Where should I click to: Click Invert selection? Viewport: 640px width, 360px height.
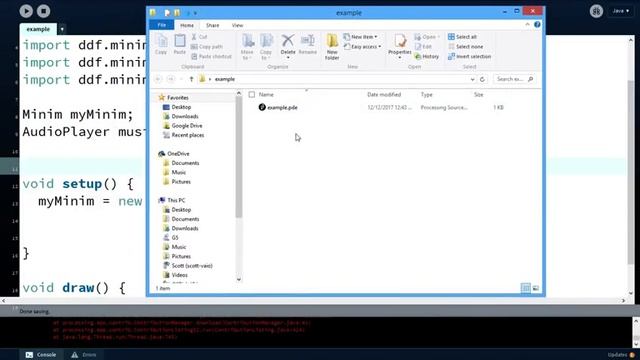coord(469,56)
